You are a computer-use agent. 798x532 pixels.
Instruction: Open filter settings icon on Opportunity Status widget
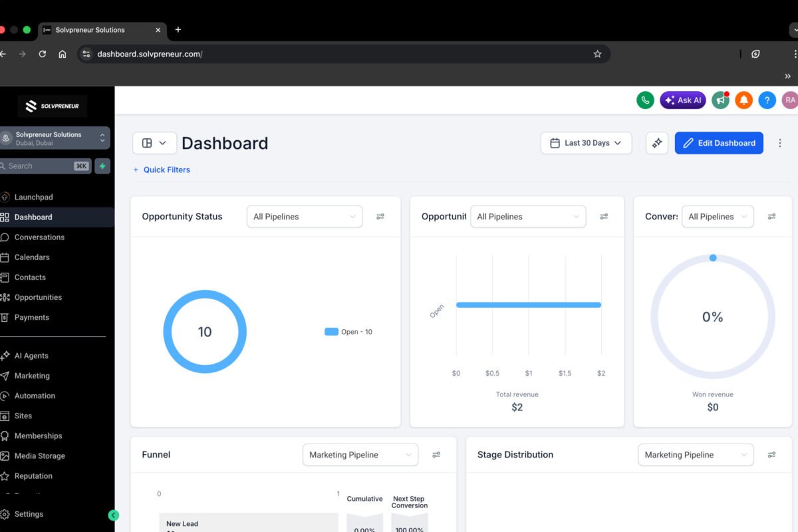click(x=380, y=216)
